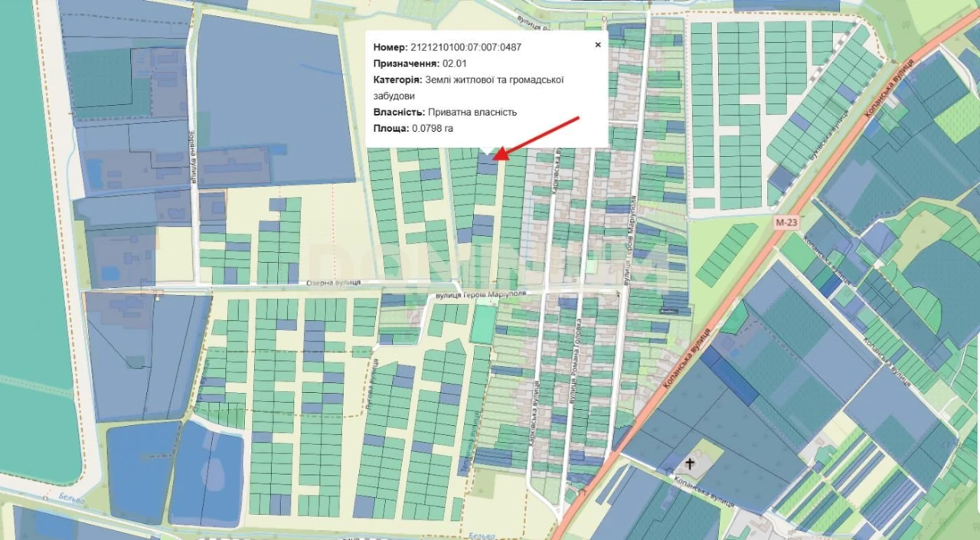Click the Озерна вулиця street label
The image size is (980, 540).
pyautogui.click(x=333, y=283)
